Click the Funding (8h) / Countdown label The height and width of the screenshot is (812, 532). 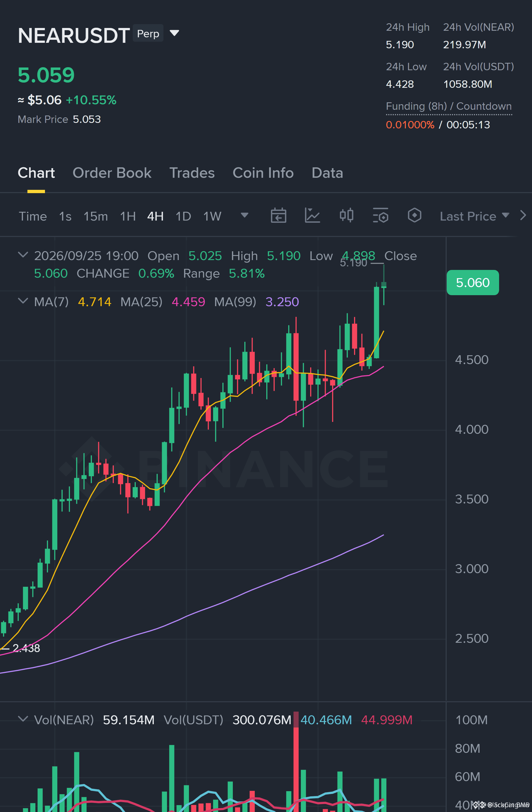click(x=449, y=106)
